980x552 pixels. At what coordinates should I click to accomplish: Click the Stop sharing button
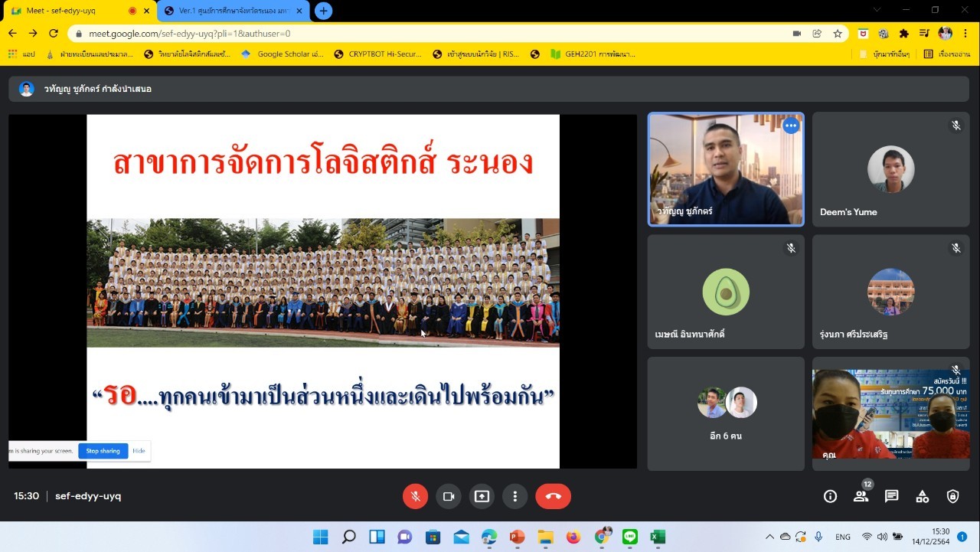[x=103, y=451]
